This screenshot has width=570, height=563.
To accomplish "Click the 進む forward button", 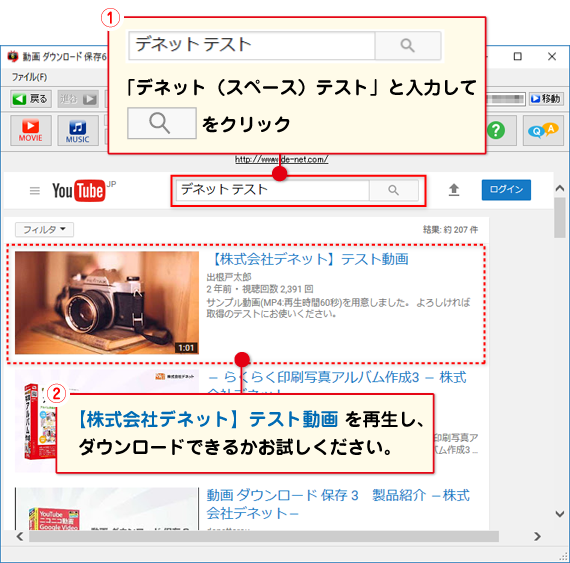I will click(78, 98).
